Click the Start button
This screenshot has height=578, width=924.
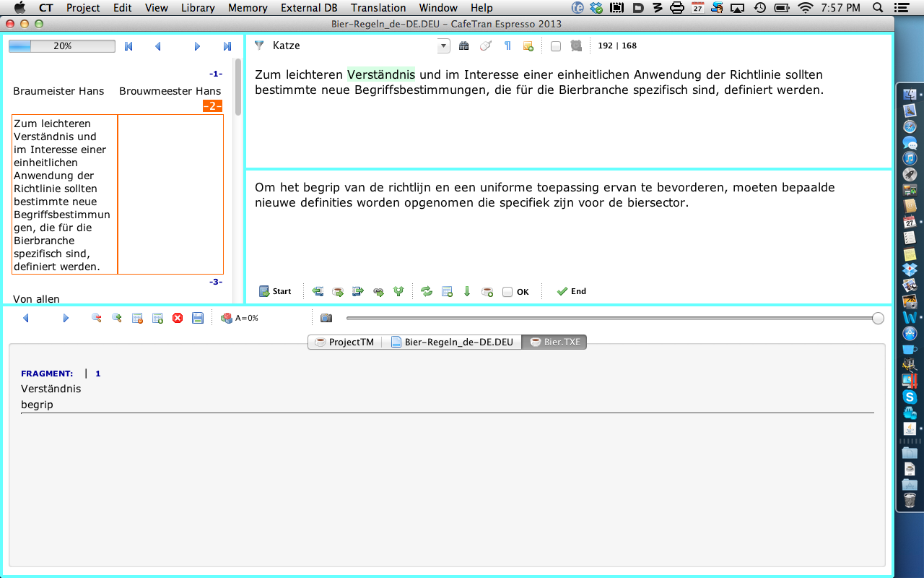point(275,292)
